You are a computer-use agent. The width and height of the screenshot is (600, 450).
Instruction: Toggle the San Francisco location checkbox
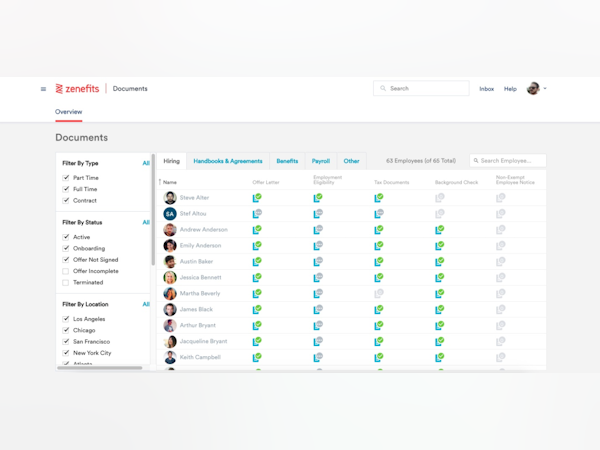point(66,342)
